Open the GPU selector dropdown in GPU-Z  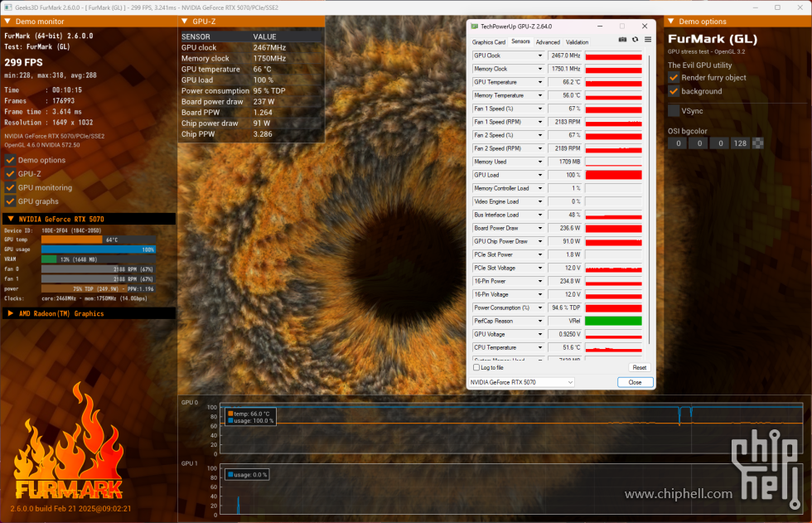coord(521,382)
